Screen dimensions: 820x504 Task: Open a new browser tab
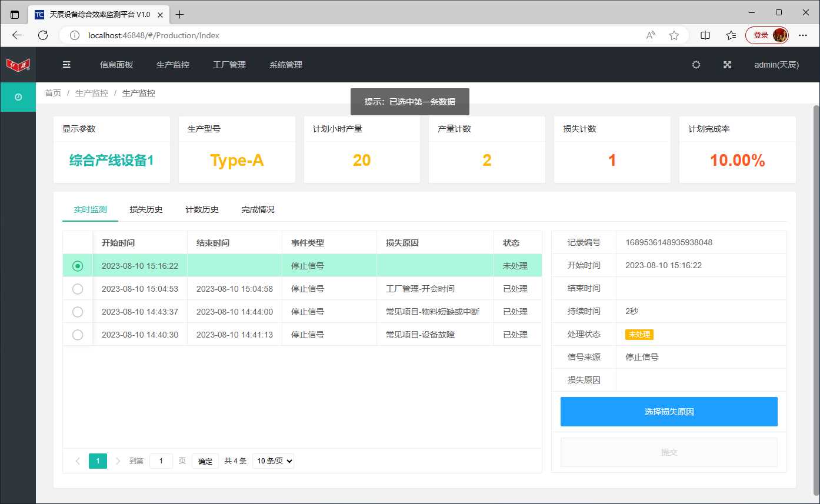(x=180, y=14)
